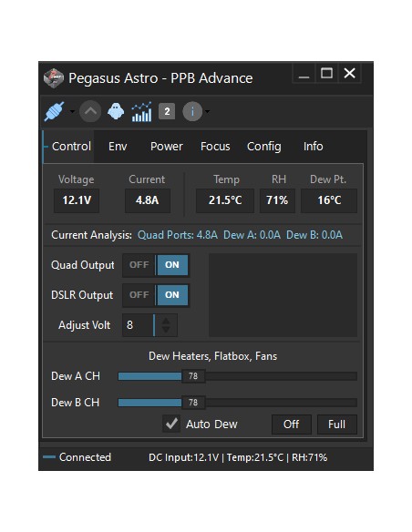
Task: Click the 12.1V voltage reading
Action: click(77, 200)
